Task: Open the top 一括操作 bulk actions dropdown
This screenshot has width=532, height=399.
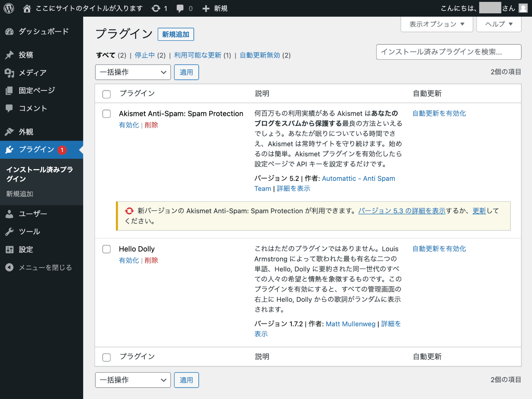Action: [x=133, y=72]
